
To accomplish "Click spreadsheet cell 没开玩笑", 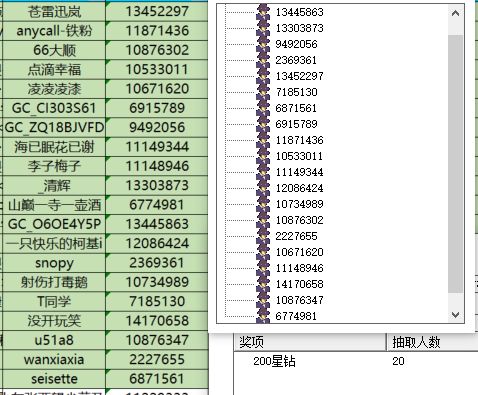I will 54,321.
